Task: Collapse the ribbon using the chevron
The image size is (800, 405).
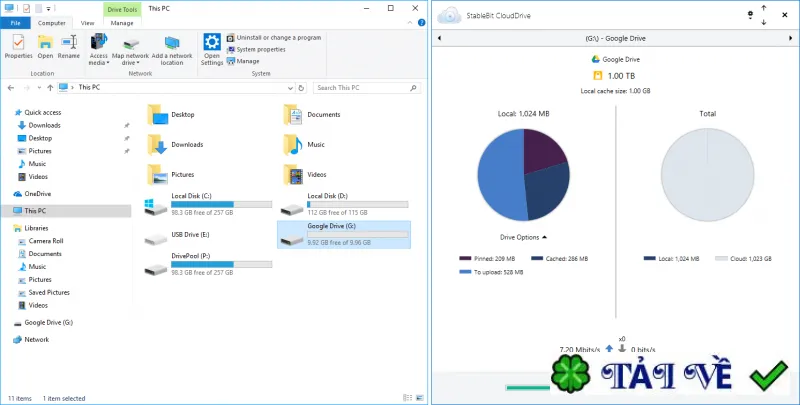Action: pos(411,23)
